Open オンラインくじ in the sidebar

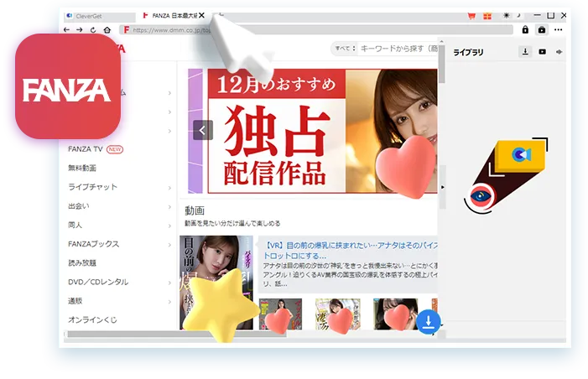click(92, 319)
